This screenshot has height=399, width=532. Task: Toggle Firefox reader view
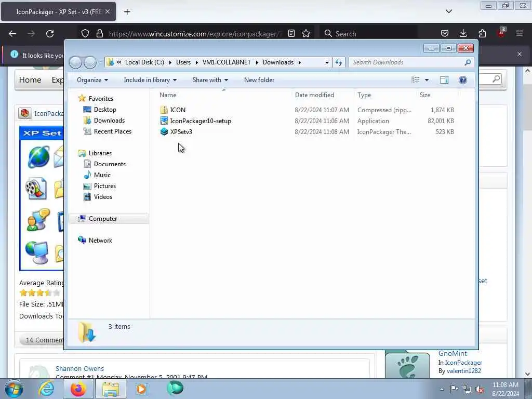(291, 34)
